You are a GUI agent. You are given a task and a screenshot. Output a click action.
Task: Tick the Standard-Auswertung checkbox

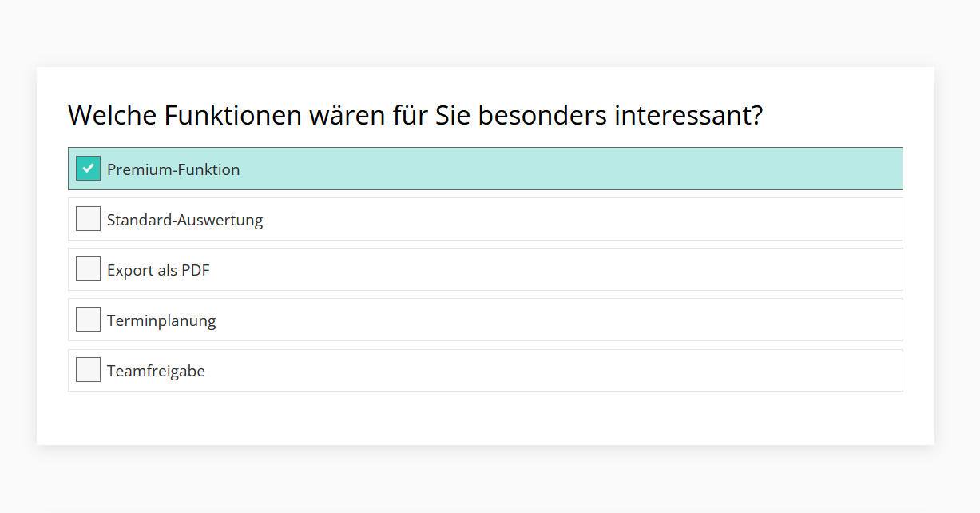88,219
